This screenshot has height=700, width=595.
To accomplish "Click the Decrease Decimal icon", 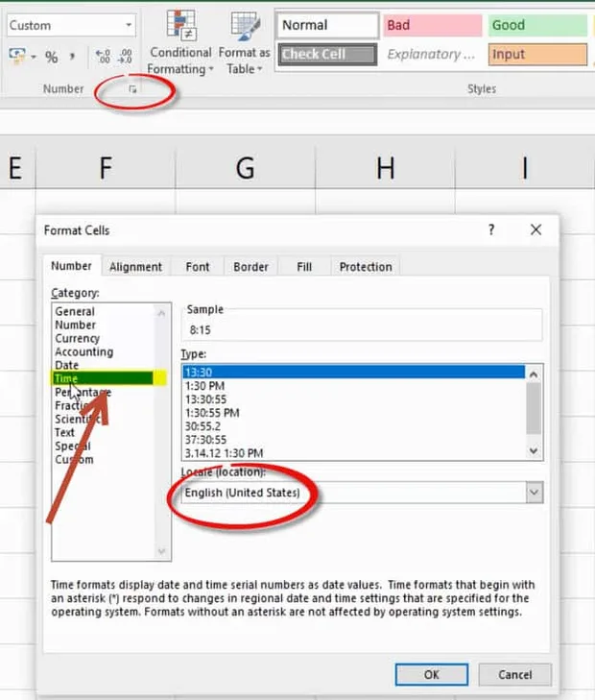I will (125, 57).
